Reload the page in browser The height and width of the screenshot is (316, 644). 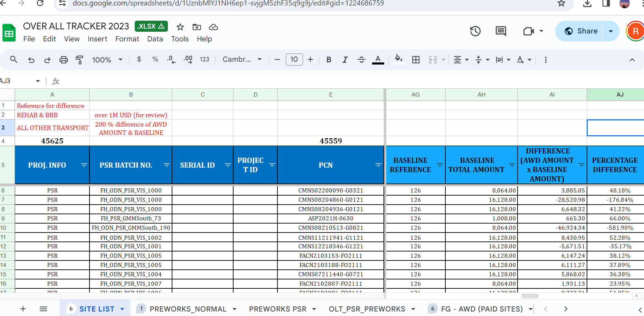(x=40, y=3)
